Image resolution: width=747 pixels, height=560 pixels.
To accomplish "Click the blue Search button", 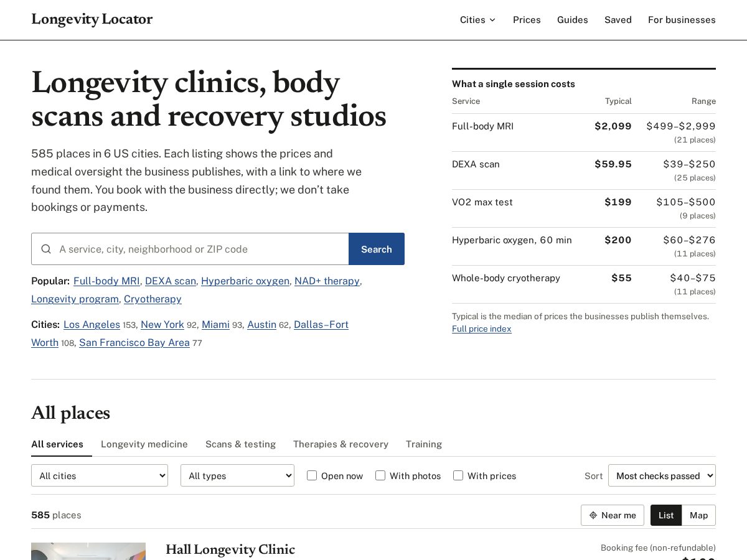I will click(x=377, y=249).
